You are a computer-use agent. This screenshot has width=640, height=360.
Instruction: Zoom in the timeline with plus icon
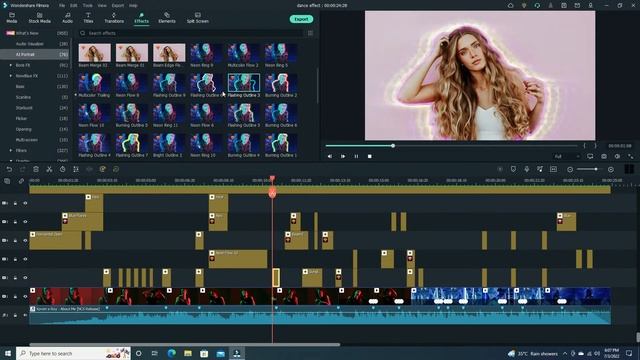click(611, 169)
